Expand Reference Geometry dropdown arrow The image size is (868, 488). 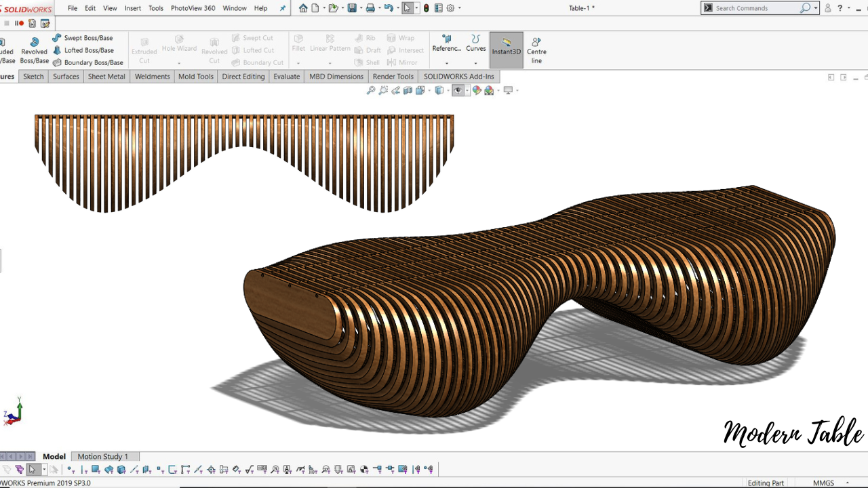tap(447, 63)
